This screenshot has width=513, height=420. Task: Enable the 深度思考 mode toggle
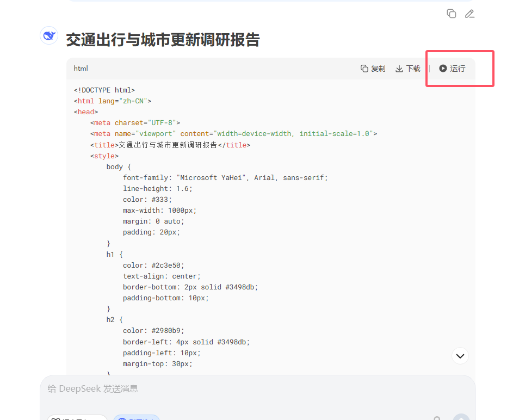coord(77,418)
